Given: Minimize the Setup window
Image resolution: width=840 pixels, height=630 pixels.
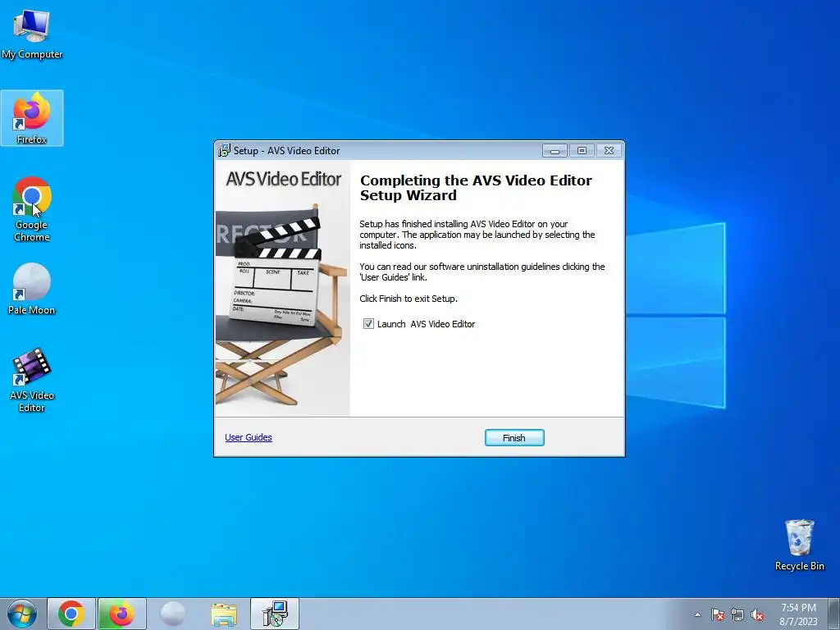Looking at the screenshot, I should [x=555, y=151].
